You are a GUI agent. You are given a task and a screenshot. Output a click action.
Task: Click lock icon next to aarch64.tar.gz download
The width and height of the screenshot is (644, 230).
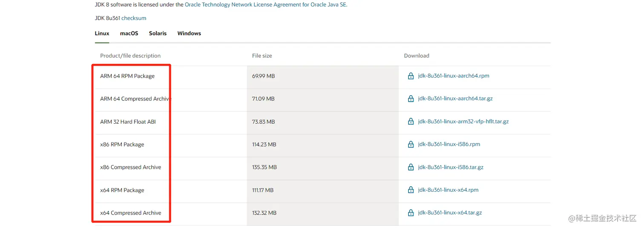pos(411,99)
